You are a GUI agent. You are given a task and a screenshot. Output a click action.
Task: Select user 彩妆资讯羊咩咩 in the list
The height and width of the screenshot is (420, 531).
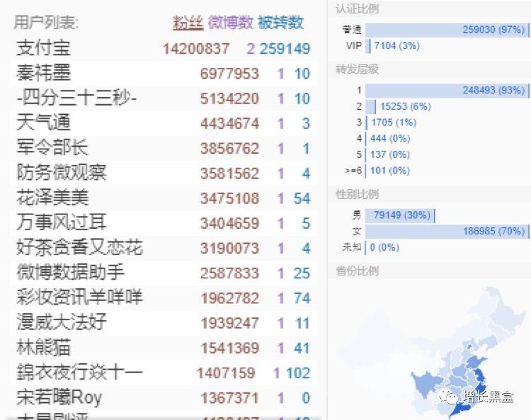click(79, 297)
